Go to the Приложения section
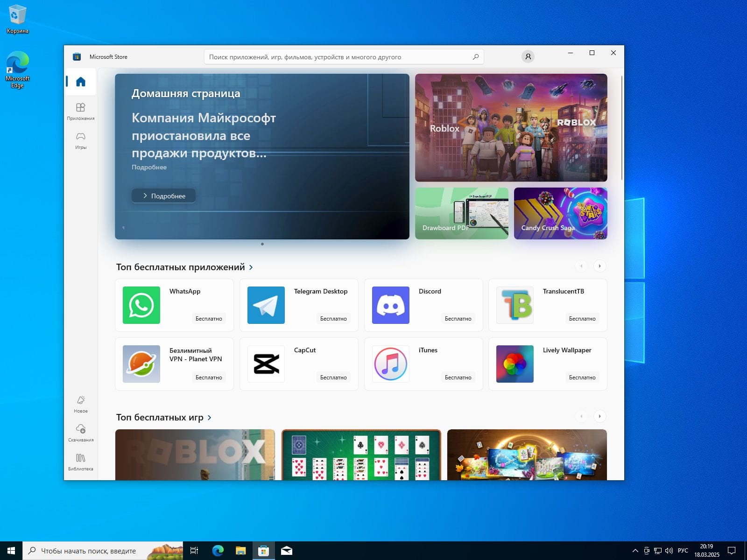This screenshot has height=560, width=747. [81, 112]
